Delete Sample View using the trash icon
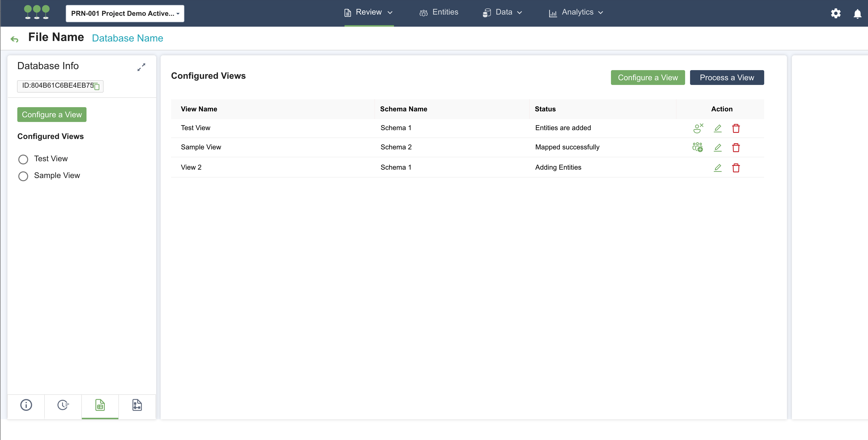Screen dimensions: 868x440 click(736, 147)
